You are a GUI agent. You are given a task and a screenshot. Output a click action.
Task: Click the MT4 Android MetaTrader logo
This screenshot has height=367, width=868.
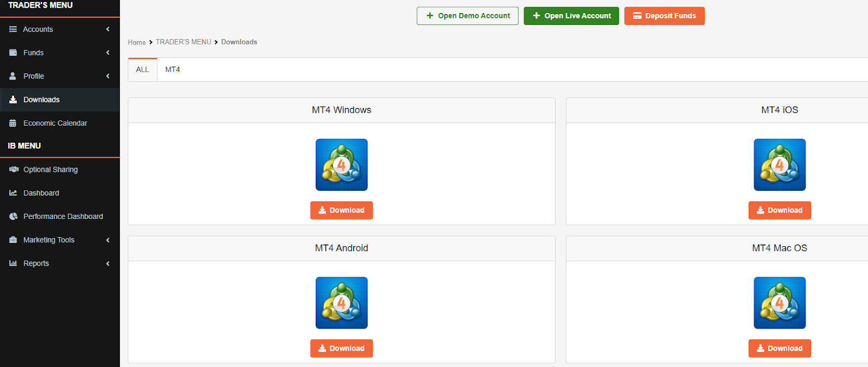click(342, 303)
